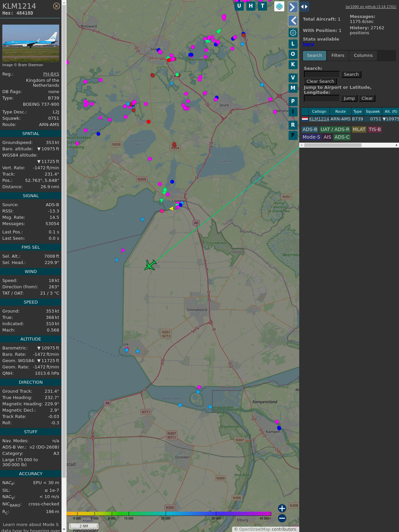Sort the table by Type column
The height and width of the screenshot is (532, 399).
357,112
